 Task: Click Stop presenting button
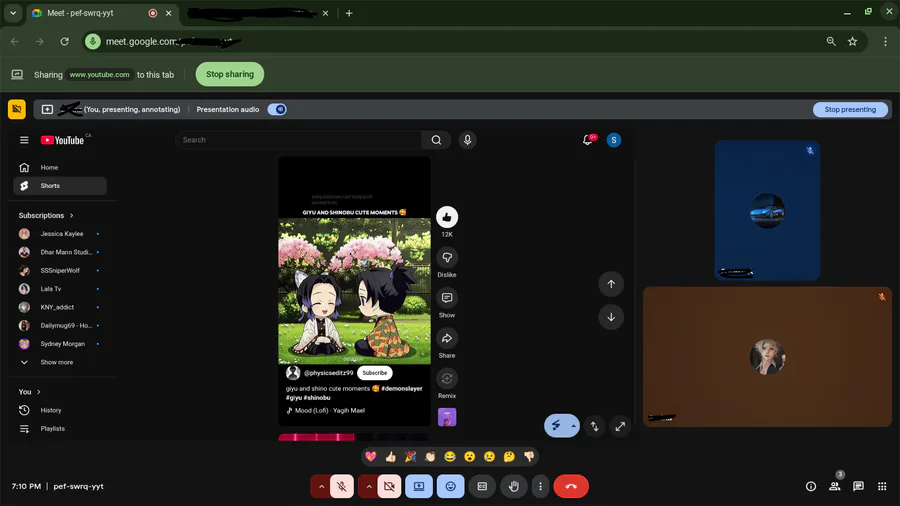click(850, 110)
